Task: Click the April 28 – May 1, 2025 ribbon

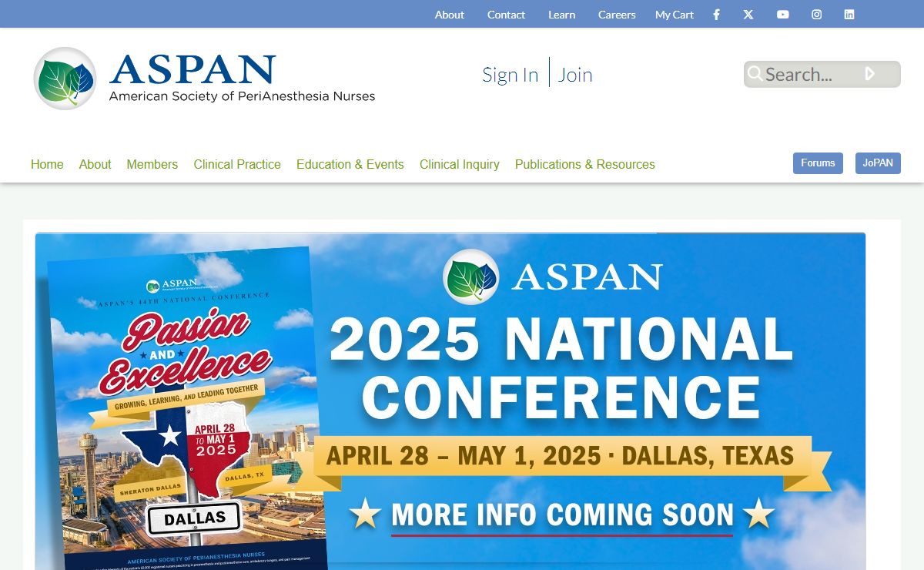Action: coord(561,455)
